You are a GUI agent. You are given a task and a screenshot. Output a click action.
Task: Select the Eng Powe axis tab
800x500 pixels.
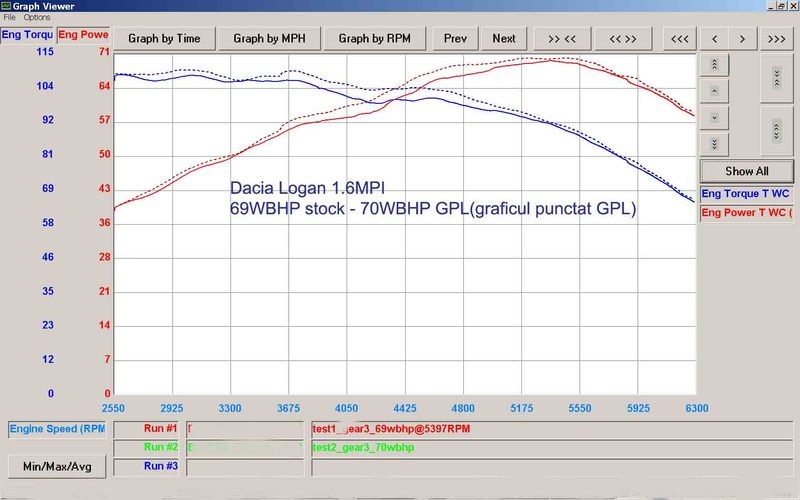click(83, 35)
